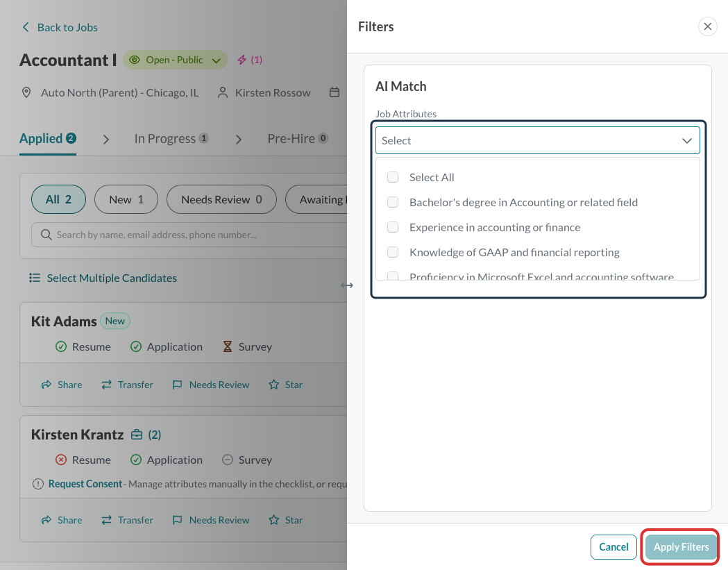Image resolution: width=728 pixels, height=570 pixels.
Task: Click the calendar icon after Kirsten Rossow
Action: (335, 92)
